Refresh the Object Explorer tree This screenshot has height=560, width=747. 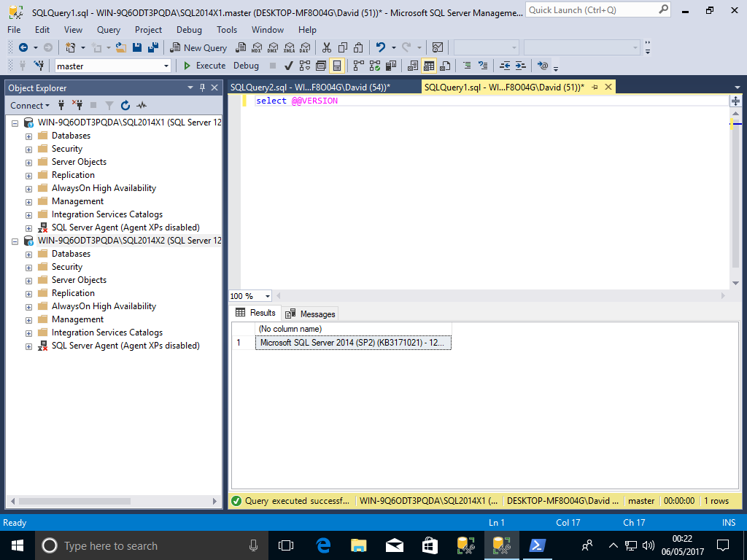tap(125, 105)
